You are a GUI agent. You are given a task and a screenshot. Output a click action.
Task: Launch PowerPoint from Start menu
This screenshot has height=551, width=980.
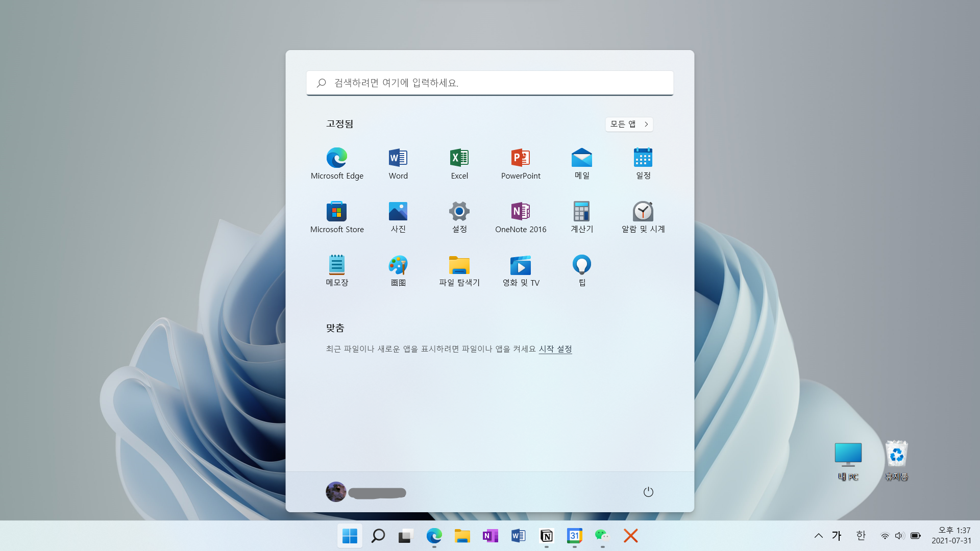[x=521, y=163]
